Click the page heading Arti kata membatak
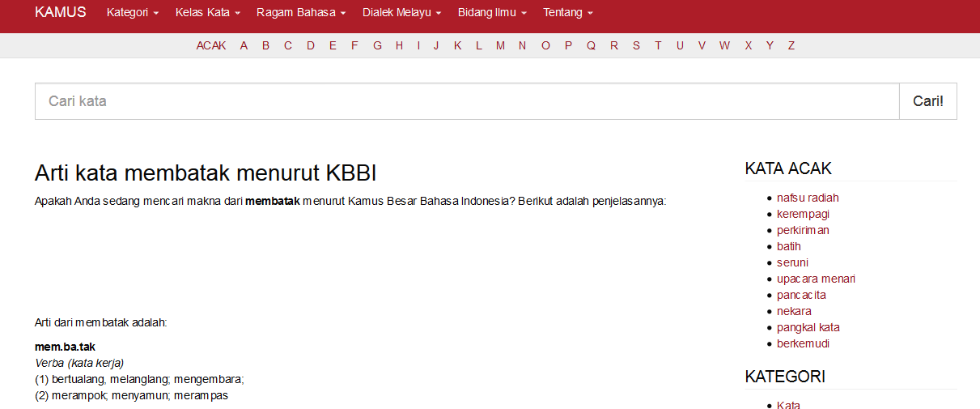This screenshot has height=409, width=980. point(206,173)
